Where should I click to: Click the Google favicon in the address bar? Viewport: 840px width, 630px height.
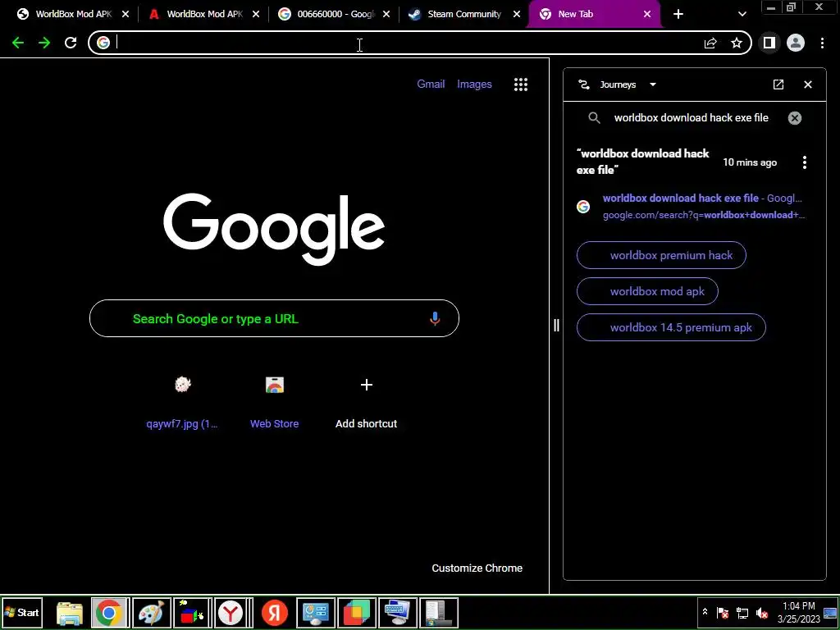pos(103,43)
